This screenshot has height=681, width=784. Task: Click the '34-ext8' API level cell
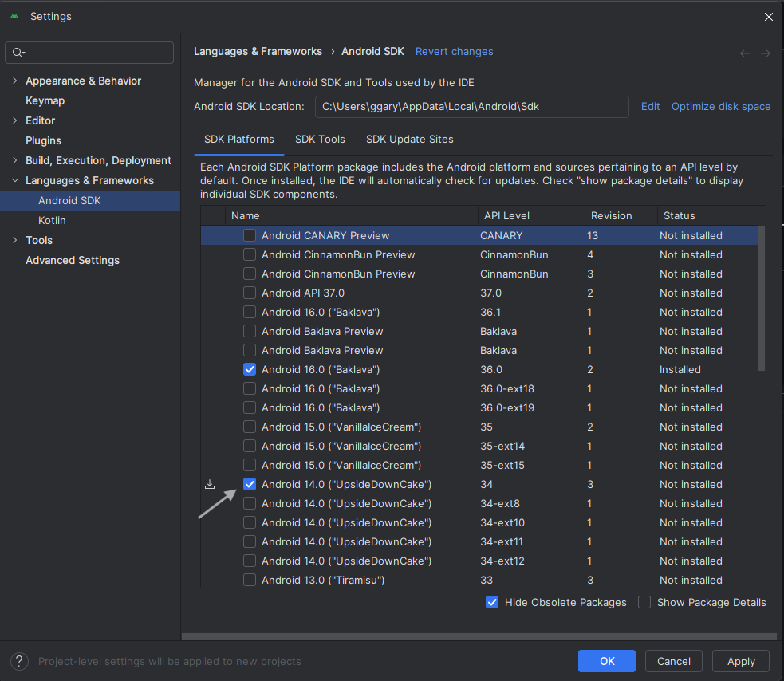pyautogui.click(x=500, y=503)
